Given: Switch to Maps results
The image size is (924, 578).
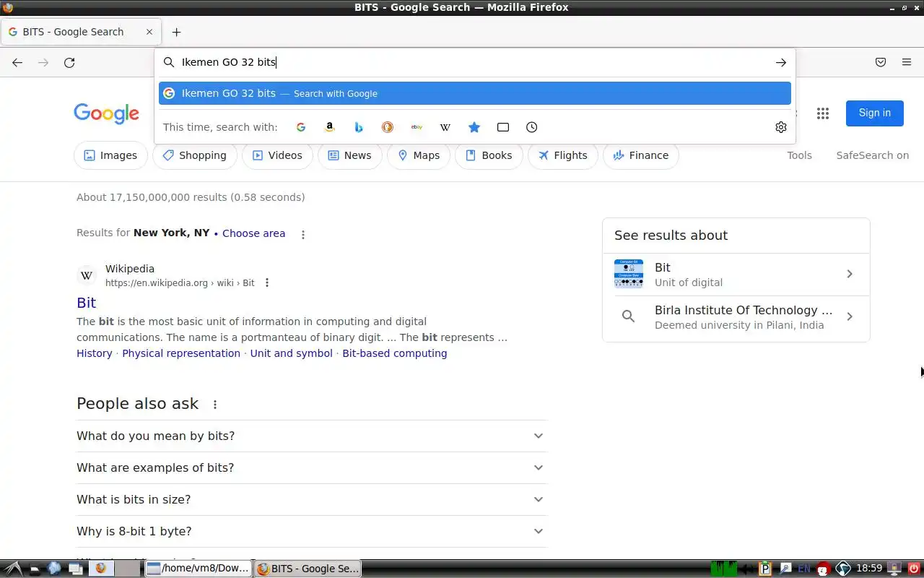Looking at the screenshot, I should (x=419, y=155).
